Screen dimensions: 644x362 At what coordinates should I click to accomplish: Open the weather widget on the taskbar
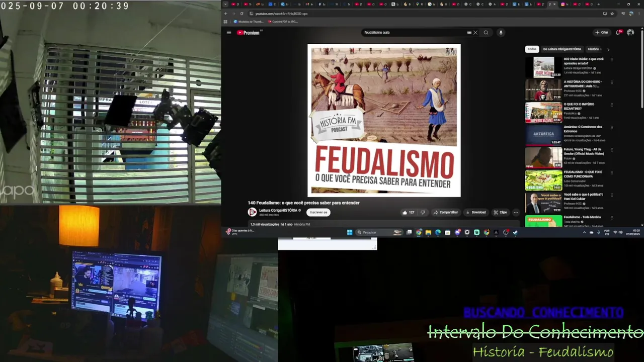pyautogui.click(x=240, y=232)
